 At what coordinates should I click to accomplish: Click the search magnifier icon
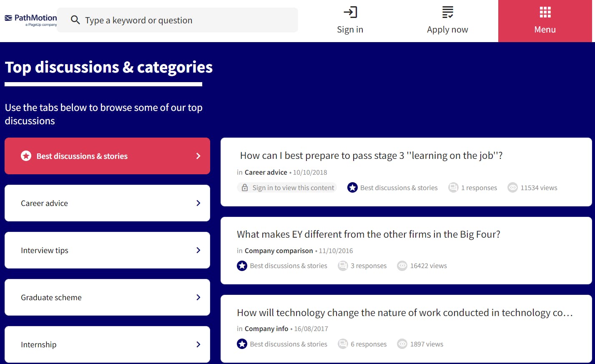pyautogui.click(x=75, y=20)
